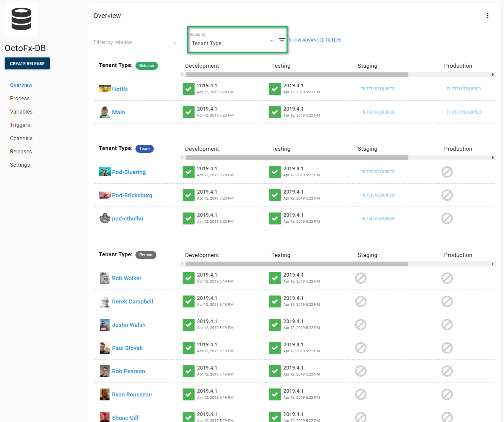
Task: Click Hotfix Development success checkmark icon
Action: (188, 89)
